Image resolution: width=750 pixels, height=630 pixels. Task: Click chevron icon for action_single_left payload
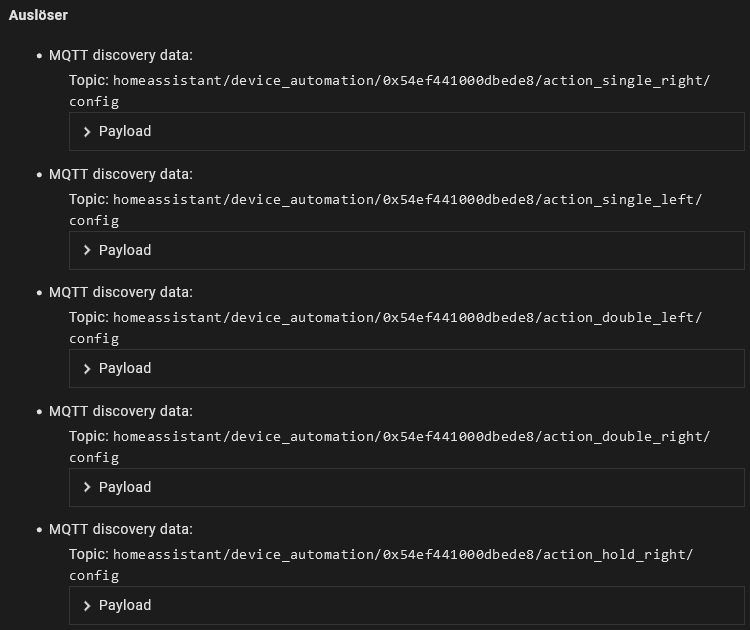coord(87,250)
